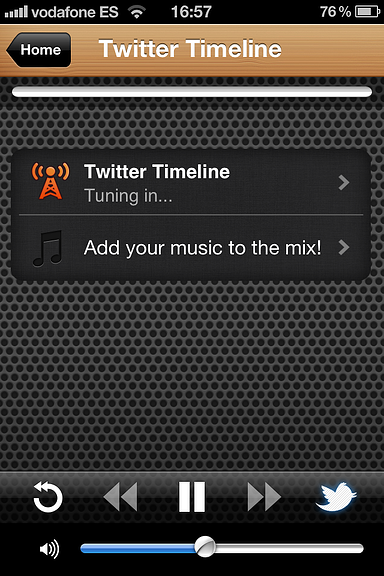Click the cellular signal bars icon
This screenshot has height=576, width=384.
16,12
